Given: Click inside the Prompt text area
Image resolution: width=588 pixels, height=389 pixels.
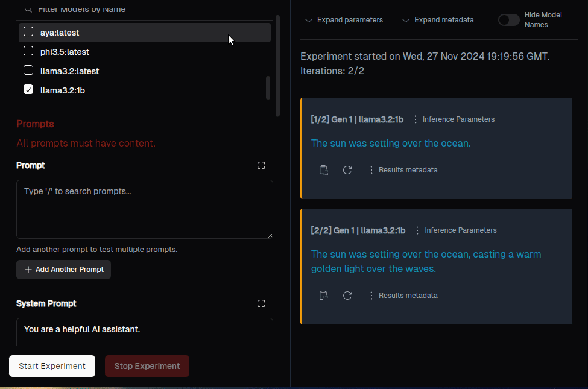Looking at the screenshot, I should tap(144, 209).
